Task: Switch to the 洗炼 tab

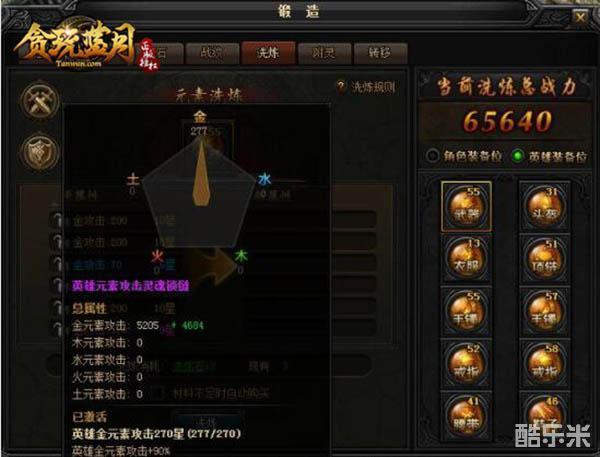Action: 268,53
